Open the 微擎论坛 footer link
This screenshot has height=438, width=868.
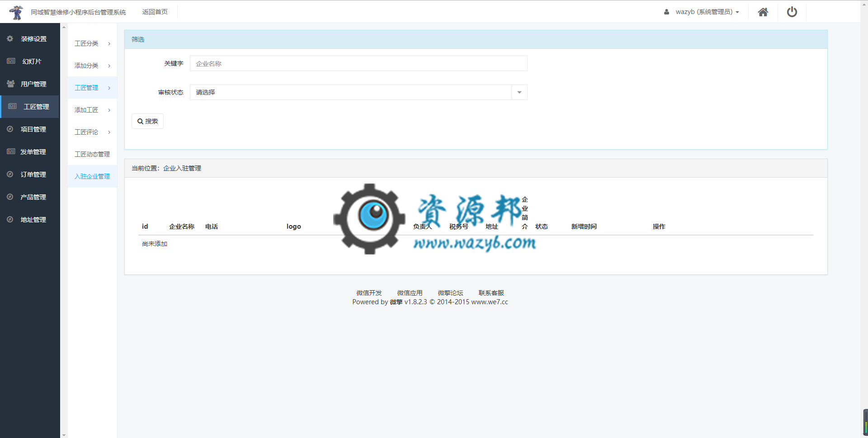coord(450,293)
